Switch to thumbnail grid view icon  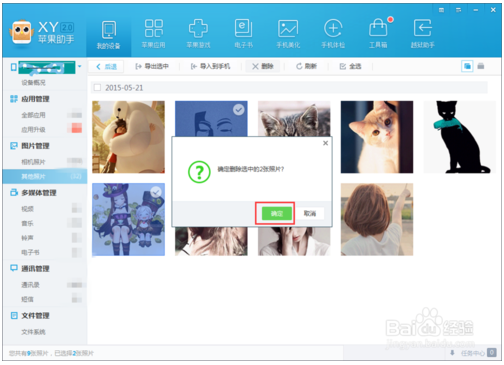(x=467, y=66)
